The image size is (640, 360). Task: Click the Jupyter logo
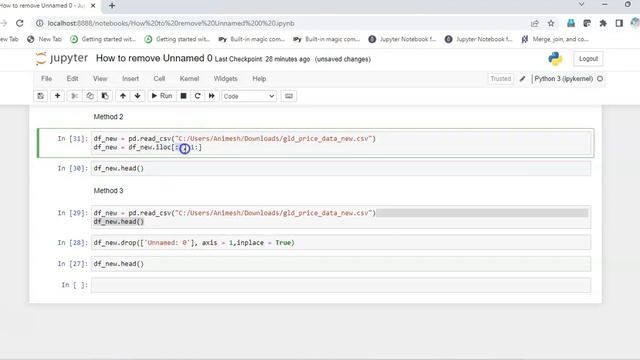[x=62, y=58]
